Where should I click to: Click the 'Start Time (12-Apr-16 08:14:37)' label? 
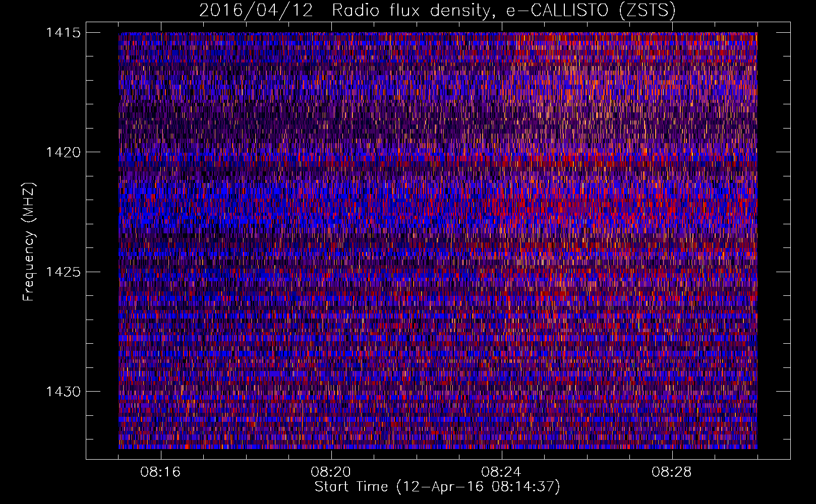pos(438,487)
